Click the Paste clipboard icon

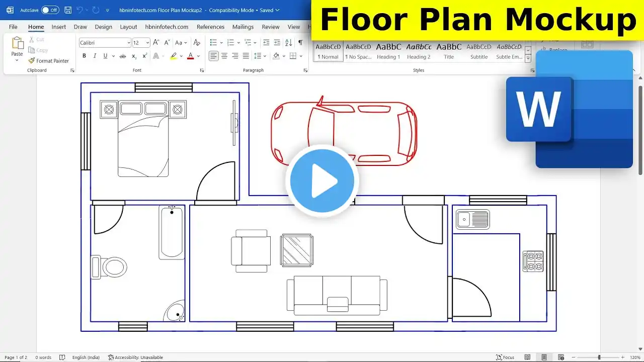(x=17, y=43)
